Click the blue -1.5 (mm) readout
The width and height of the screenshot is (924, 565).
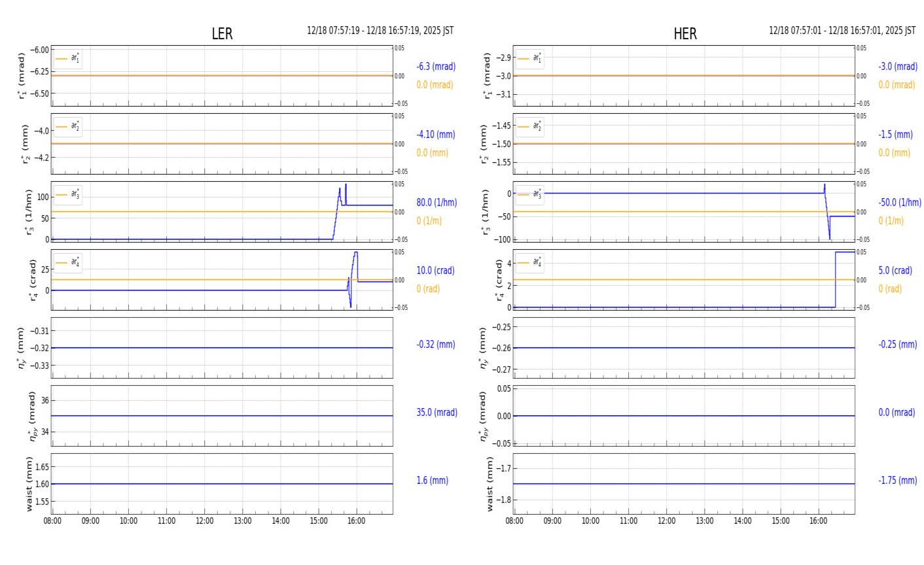(x=895, y=135)
